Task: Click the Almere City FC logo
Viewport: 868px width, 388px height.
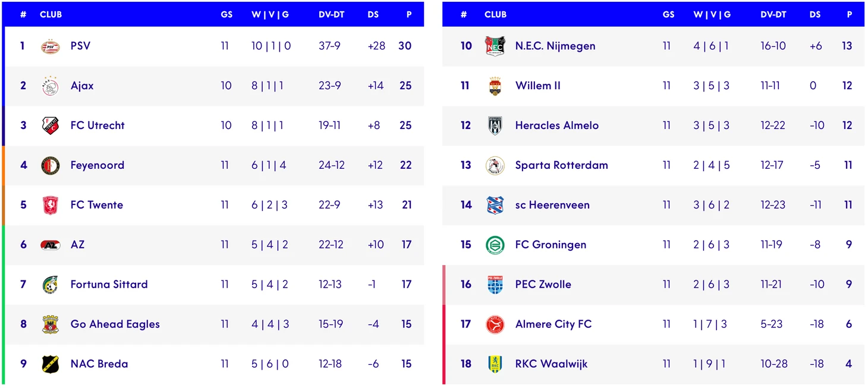Action: 495,324
